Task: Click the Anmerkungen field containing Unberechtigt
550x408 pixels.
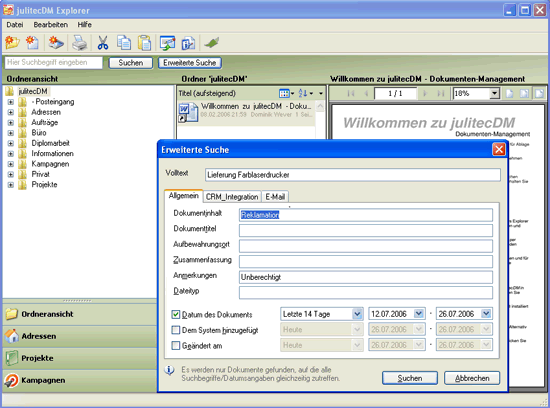Action: pyautogui.click(x=365, y=277)
